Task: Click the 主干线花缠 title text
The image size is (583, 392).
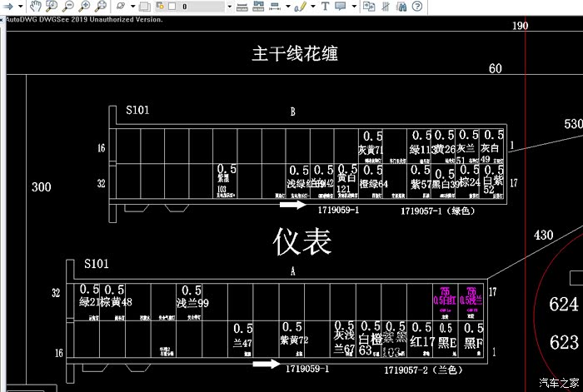Action: click(x=295, y=55)
